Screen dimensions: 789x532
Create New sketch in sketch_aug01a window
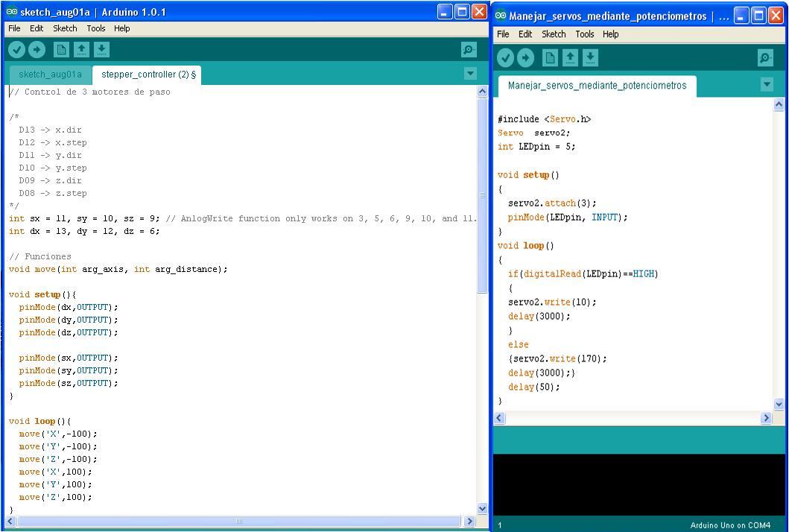tap(61, 49)
